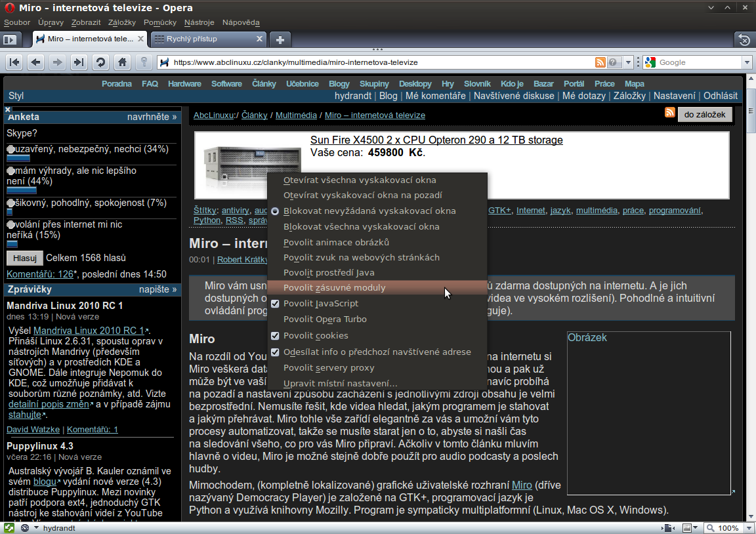Click the Odhlásit logout link
The image size is (756, 534).
721,95
